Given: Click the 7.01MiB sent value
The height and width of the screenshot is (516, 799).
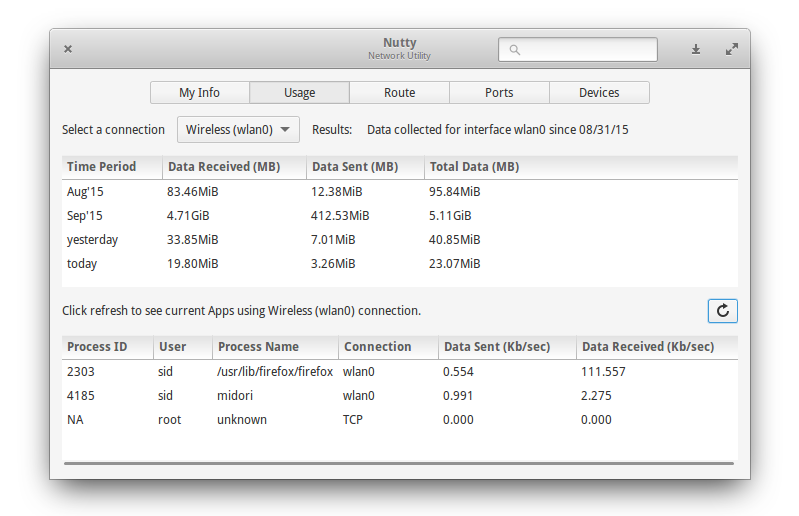Looking at the screenshot, I should (333, 240).
